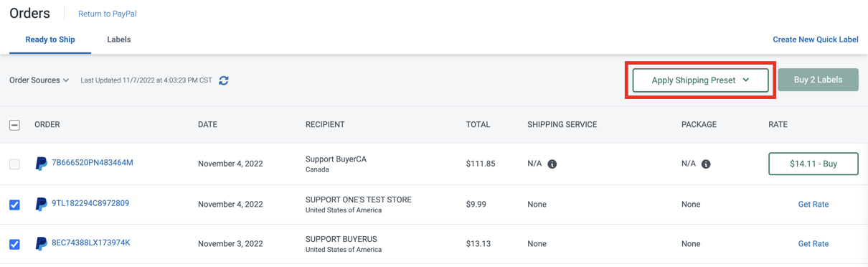Open the Return to PayPal link
The image size is (868, 267).
[108, 14]
